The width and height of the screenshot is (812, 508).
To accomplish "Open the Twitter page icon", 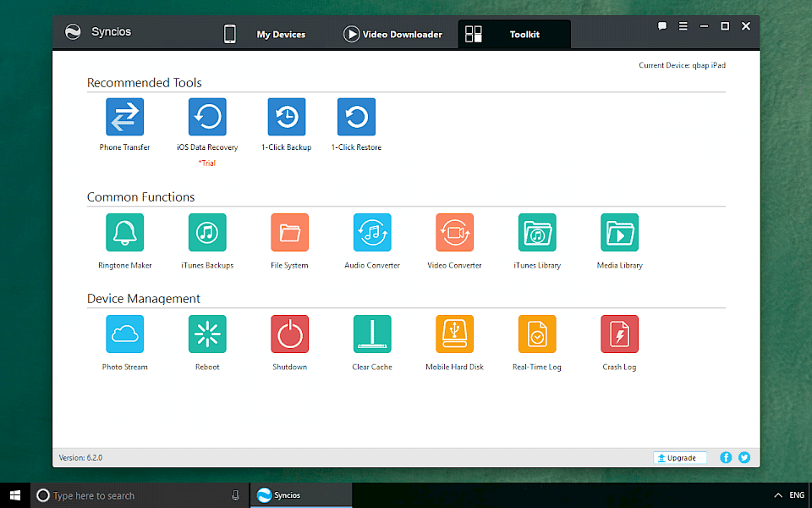I will click(744, 457).
